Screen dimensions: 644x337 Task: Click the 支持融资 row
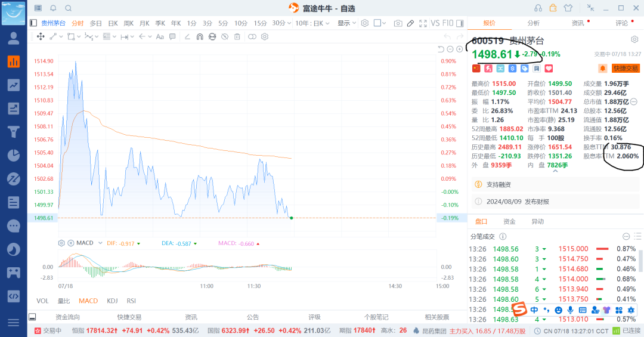555,184
